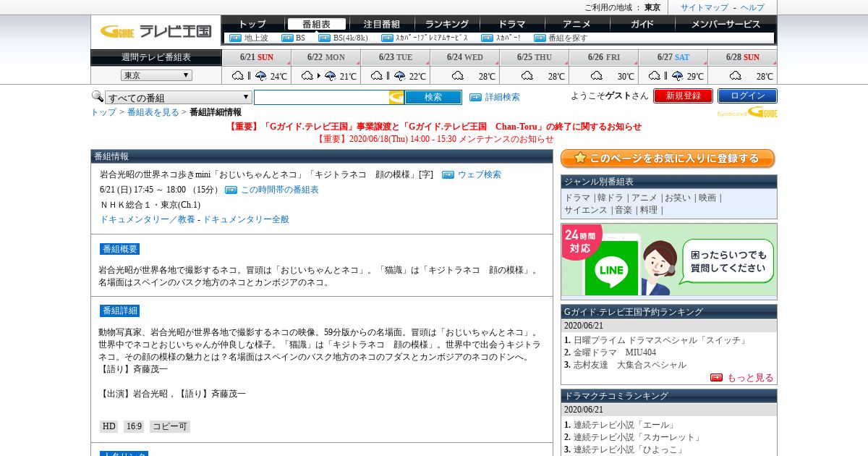Open the 注目番組 navigation tab
Screen dimensions: 868x456
coord(381,24)
